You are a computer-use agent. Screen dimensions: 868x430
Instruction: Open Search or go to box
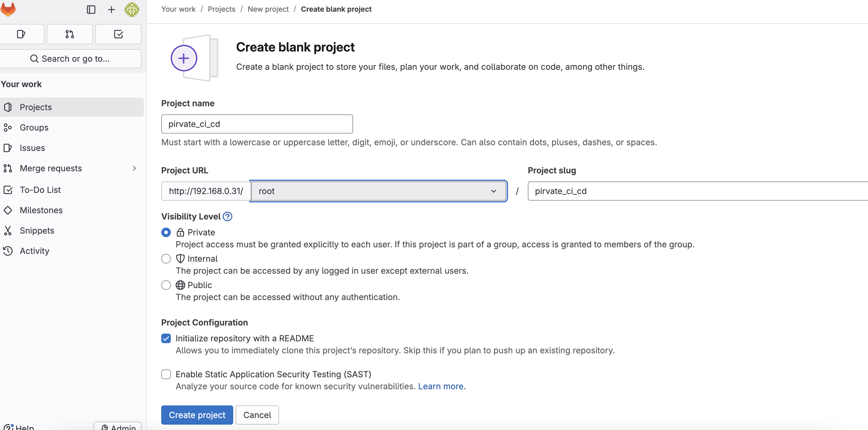coord(70,59)
